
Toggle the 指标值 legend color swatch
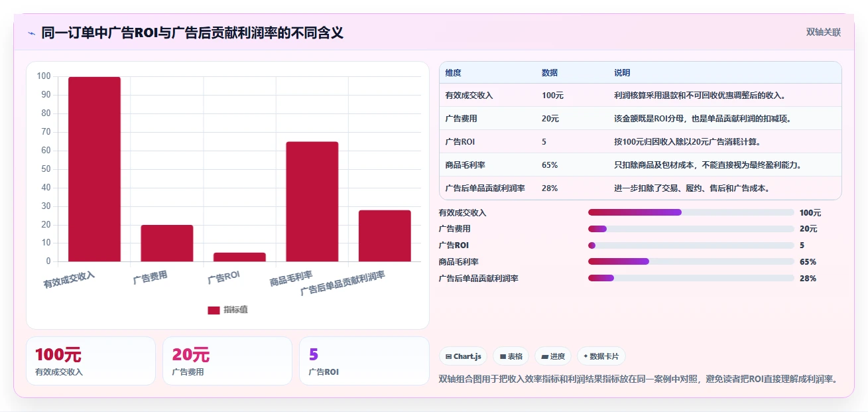(214, 310)
